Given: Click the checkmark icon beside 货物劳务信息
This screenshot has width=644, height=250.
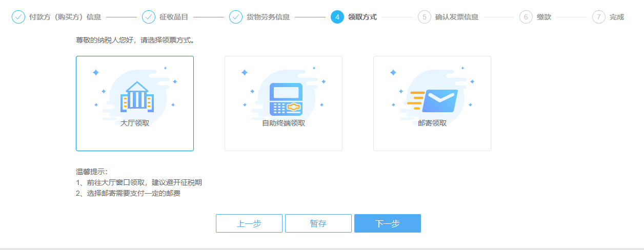Looking at the screenshot, I should click(x=236, y=17).
